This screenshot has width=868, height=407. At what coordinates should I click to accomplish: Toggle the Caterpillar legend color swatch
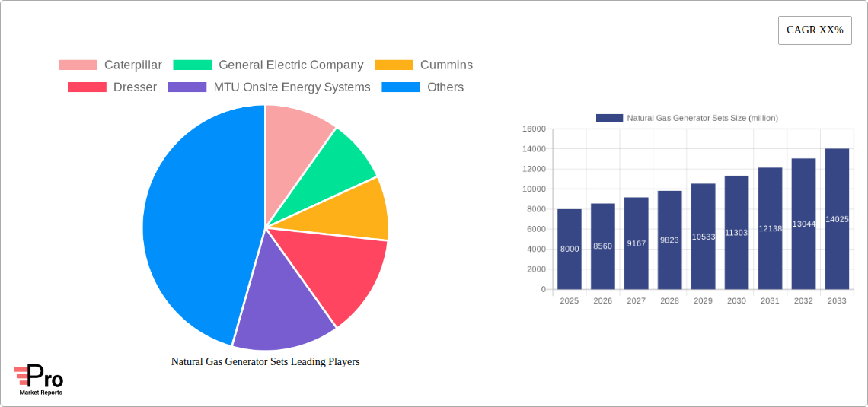(78, 65)
